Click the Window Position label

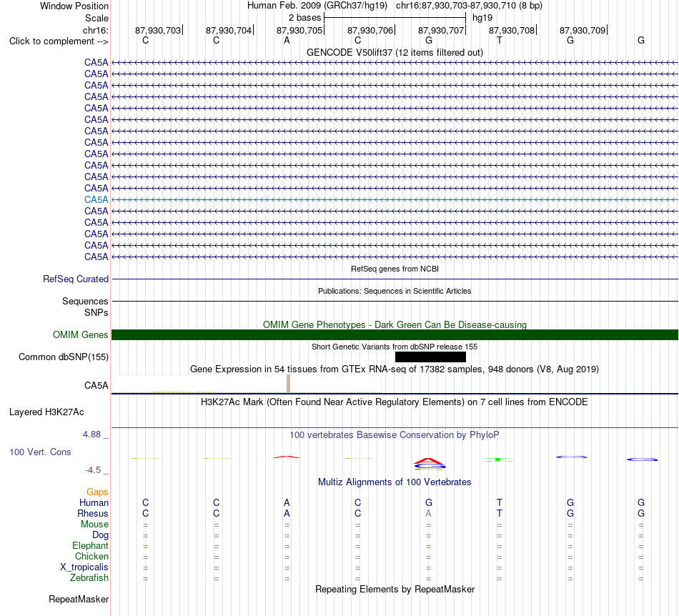(x=74, y=6)
